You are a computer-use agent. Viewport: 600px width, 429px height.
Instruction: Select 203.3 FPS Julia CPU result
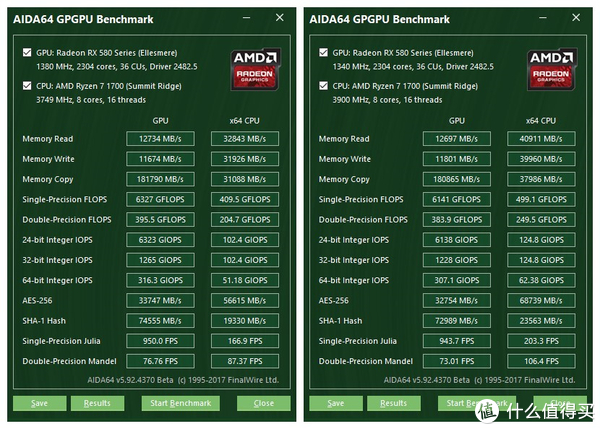click(541, 341)
